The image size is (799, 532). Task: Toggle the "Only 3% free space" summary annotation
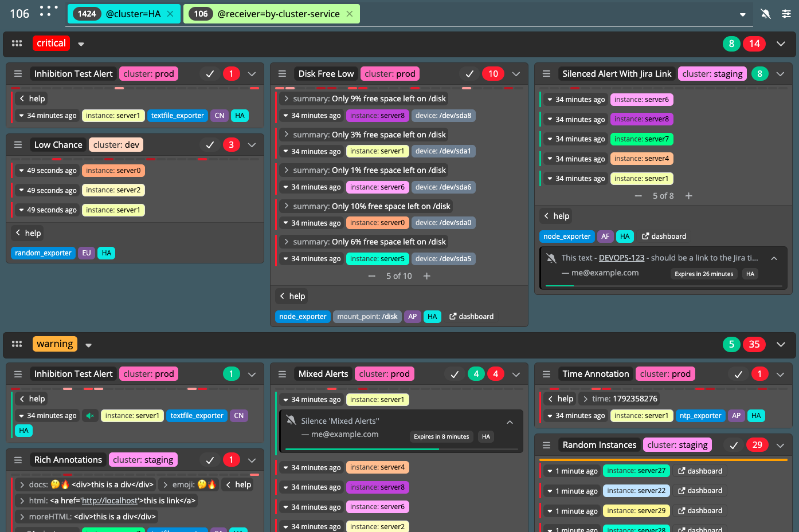(x=364, y=135)
